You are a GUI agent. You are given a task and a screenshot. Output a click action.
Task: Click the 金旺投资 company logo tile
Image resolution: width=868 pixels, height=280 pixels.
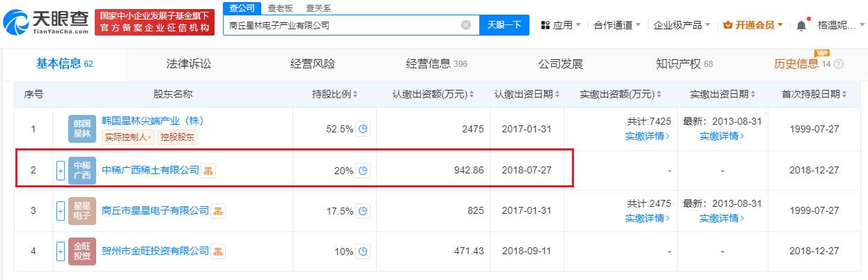click(82, 251)
